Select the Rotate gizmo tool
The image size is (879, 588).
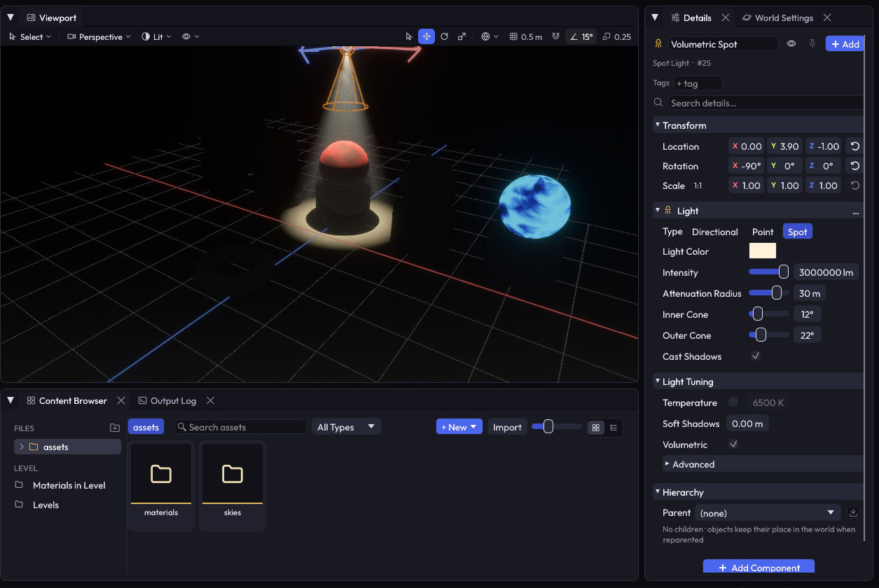point(444,36)
